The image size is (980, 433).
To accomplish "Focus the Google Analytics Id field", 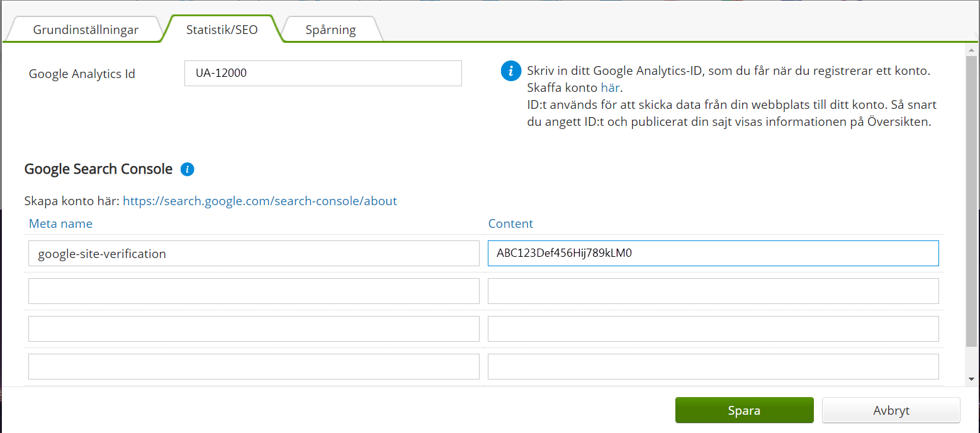I will click(323, 73).
